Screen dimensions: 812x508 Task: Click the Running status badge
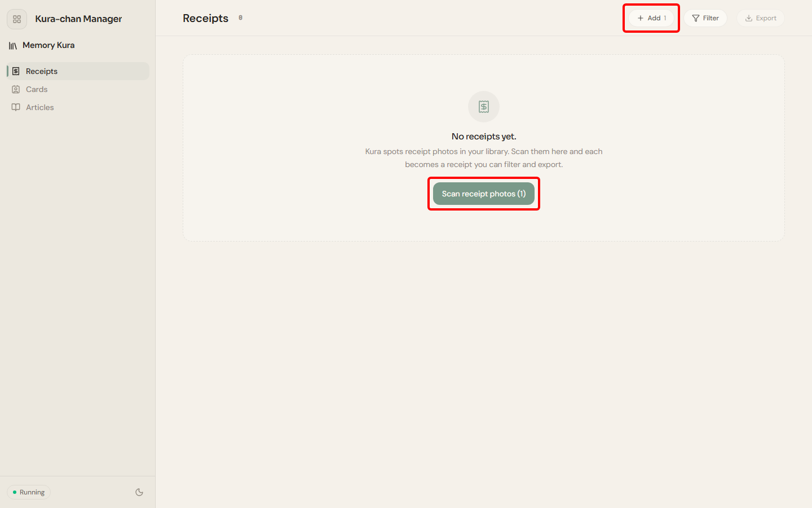click(x=29, y=492)
